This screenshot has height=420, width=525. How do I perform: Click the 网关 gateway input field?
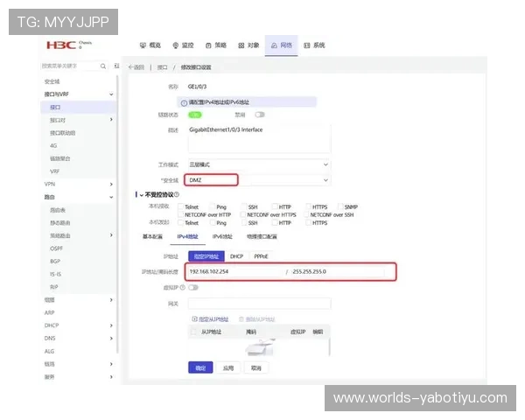tap(260, 304)
